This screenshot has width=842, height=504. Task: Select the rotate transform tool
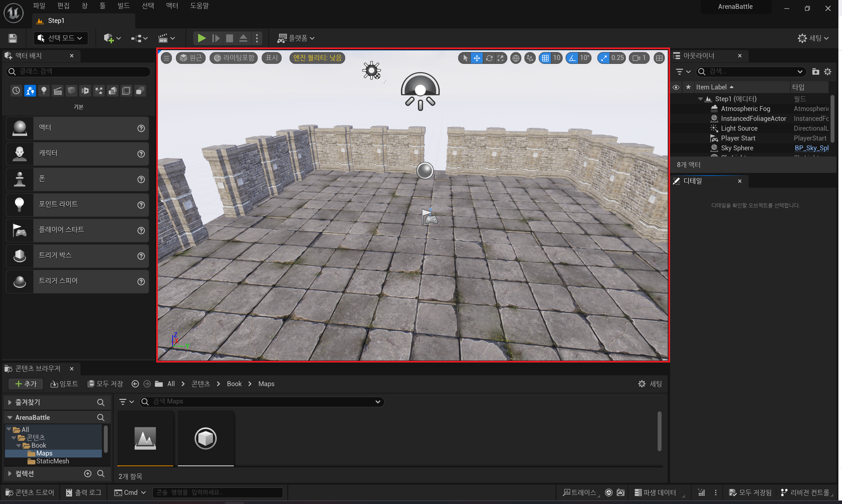(x=489, y=58)
